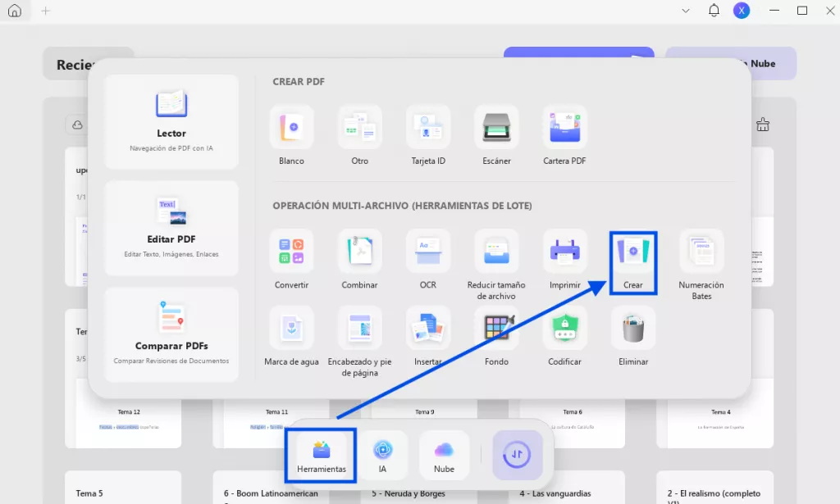The image size is (840, 504).
Task: Open Numeración Bates tool
Action: click(x=701, y=265)
